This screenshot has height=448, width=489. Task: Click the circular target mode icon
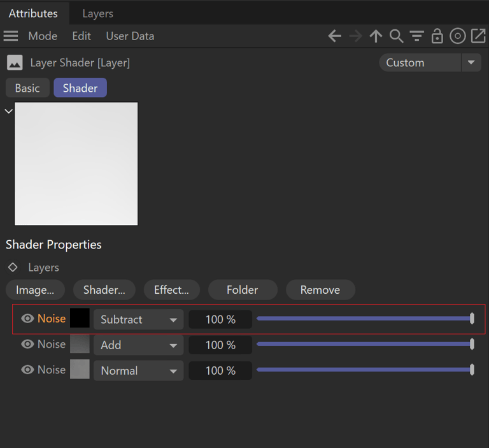(457, 36)
